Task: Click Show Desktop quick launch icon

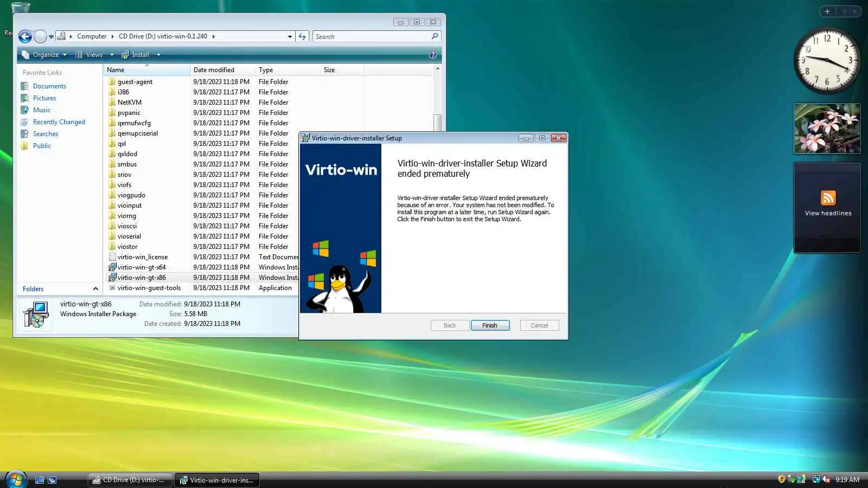Action: click(39, 480)
